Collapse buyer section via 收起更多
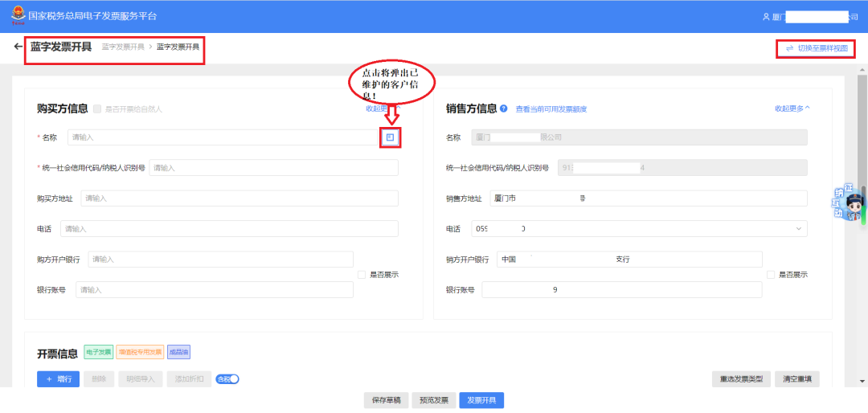 coord(383,108)
